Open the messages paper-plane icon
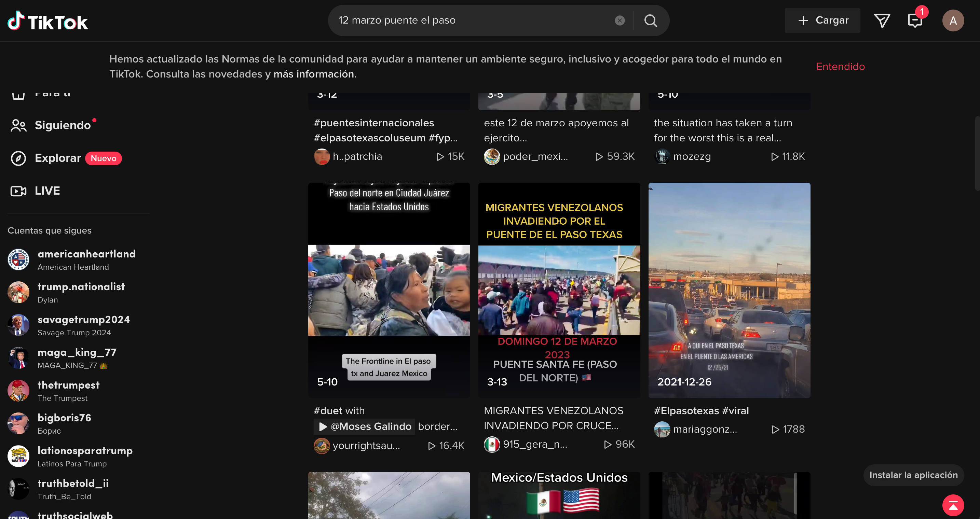Screen dimensions: 980x519 click(x=882, y=20)
